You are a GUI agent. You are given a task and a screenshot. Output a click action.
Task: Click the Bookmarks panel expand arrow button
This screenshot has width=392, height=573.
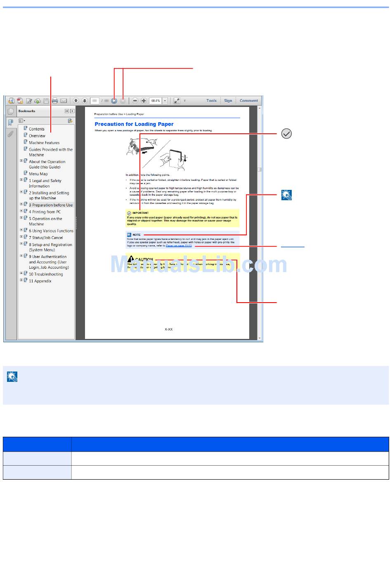coord(72,111)
